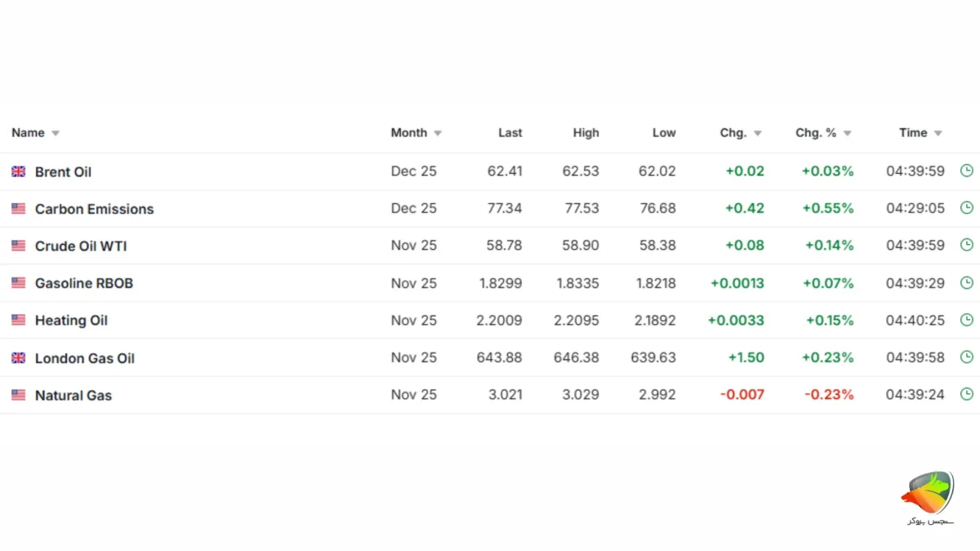Click the US flag icon beside Carbon Emissions
Image resolution: width=980 pixels, height=551 pixels.
coord(18,209)
